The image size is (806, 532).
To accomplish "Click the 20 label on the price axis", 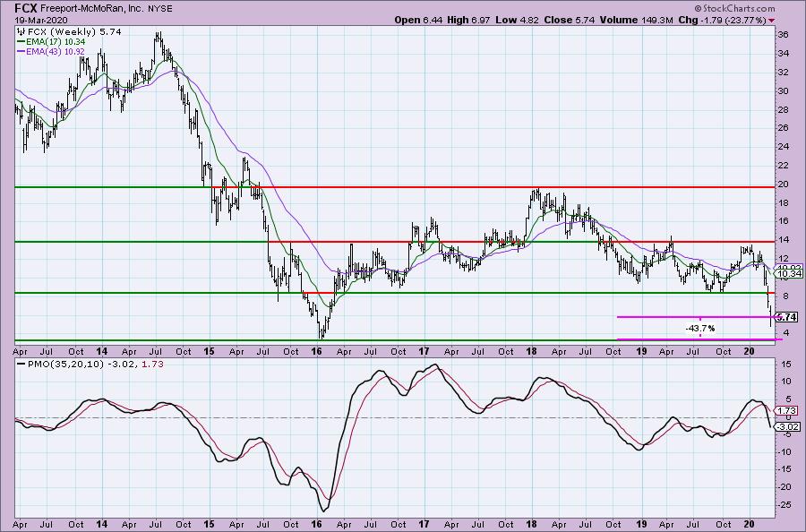I will [783, 184].
